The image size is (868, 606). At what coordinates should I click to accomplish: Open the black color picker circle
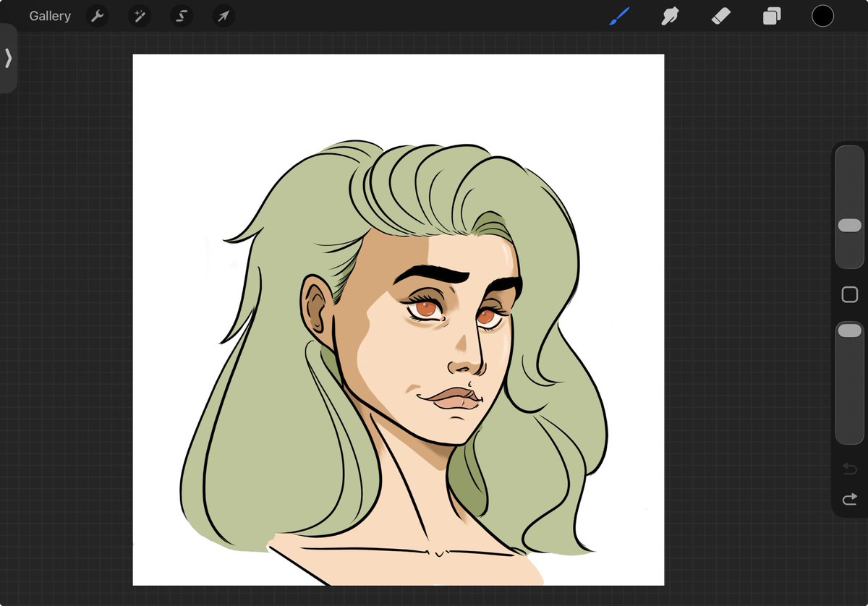(x=822, y=16)
